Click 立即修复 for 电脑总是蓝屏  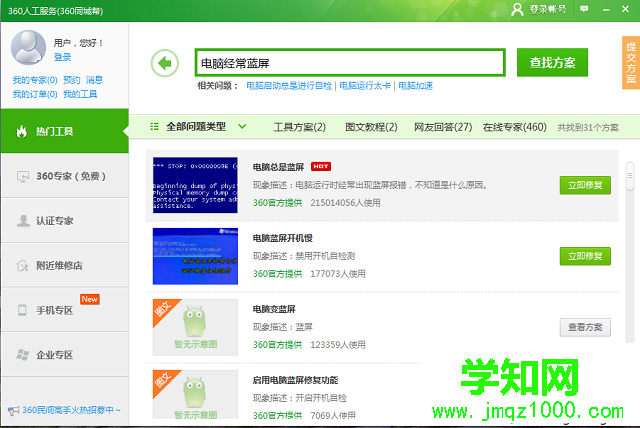(x=585, y=185)
